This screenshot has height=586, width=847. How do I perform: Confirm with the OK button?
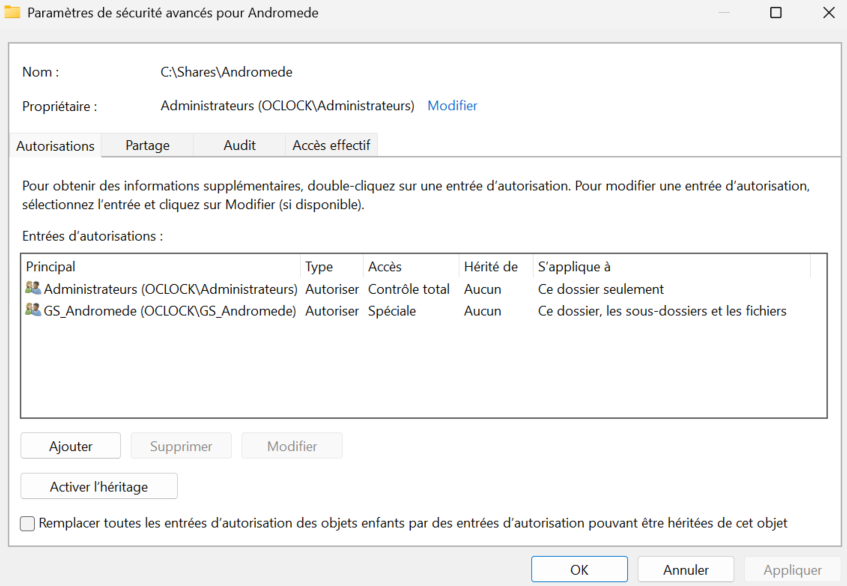(579, 570)
